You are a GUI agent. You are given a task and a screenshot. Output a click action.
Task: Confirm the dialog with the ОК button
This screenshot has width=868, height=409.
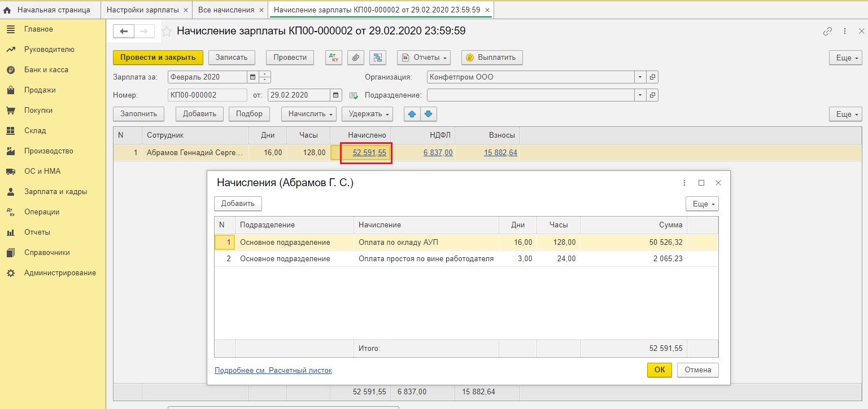pyautogui.click(x=659, y=370)
